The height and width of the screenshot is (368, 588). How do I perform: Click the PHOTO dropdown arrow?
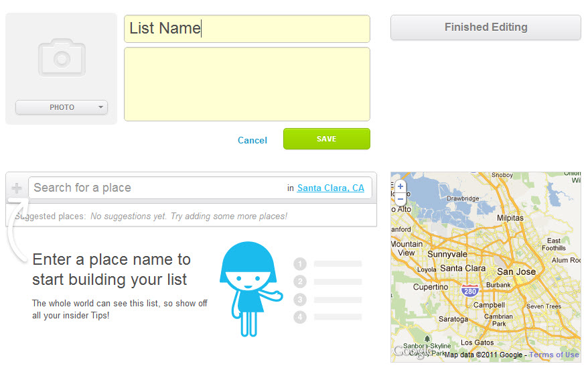[x=100, y=107]
